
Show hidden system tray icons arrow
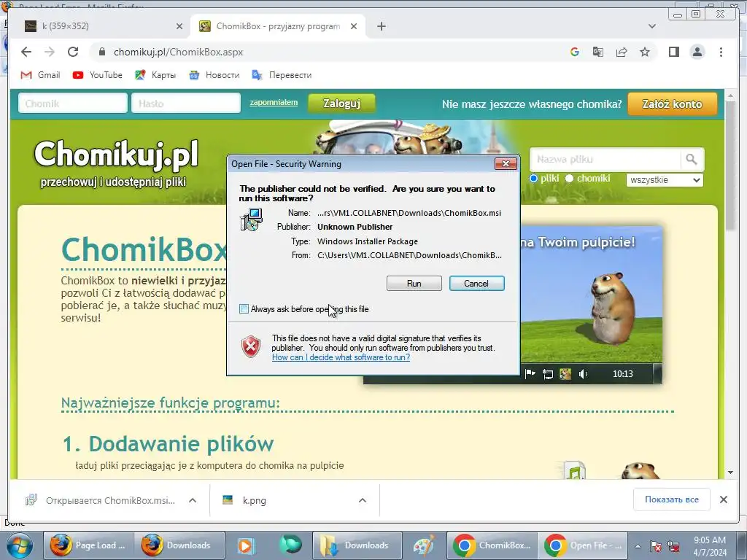point(638,546)
